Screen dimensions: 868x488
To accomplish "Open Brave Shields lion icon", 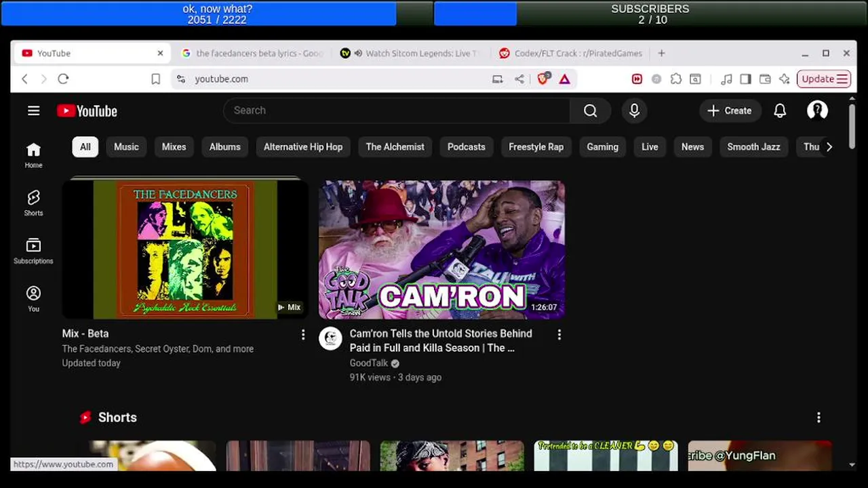I will 542,79.
